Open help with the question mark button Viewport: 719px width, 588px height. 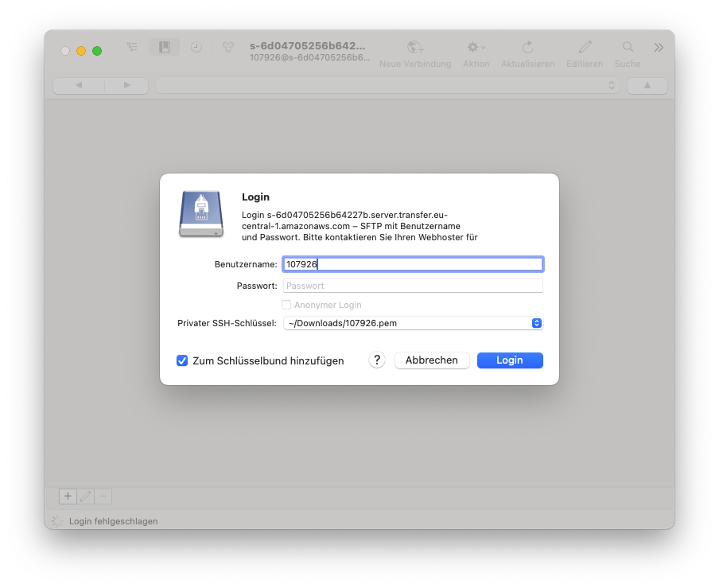pos(377,360)
